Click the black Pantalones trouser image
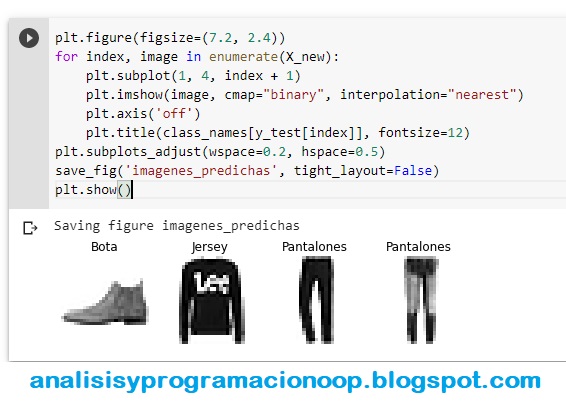Image resolution: width=566 pixels, height=412 pixels. click(316, 300)
